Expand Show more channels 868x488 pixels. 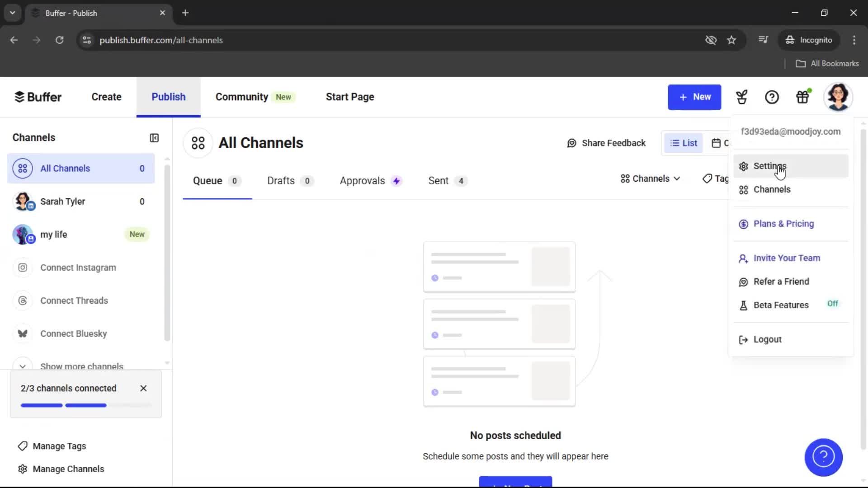(81, 366)
